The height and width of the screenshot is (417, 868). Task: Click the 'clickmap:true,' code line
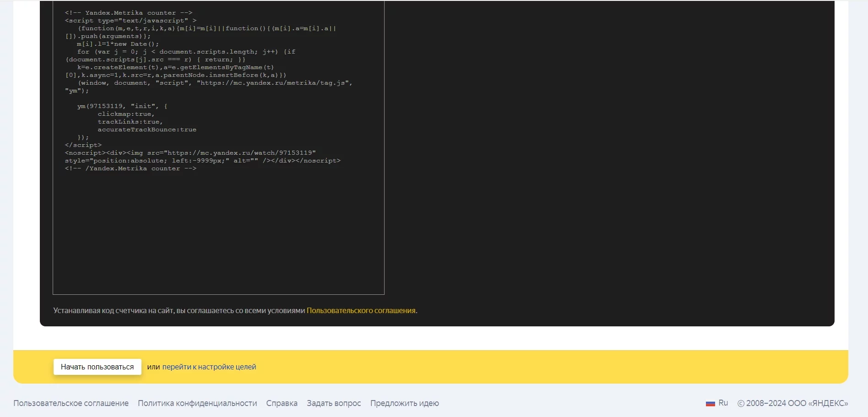[x=126, y=114]
